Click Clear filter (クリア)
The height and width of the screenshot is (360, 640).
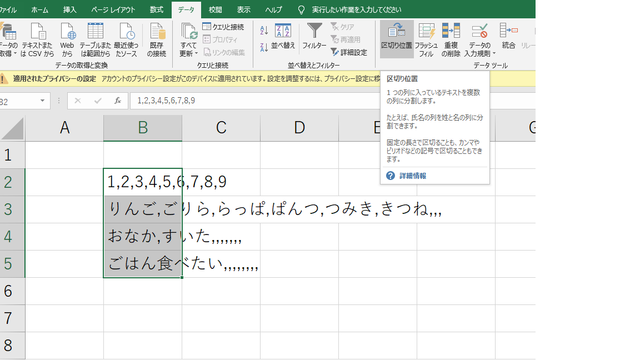(x=342, y=27)
